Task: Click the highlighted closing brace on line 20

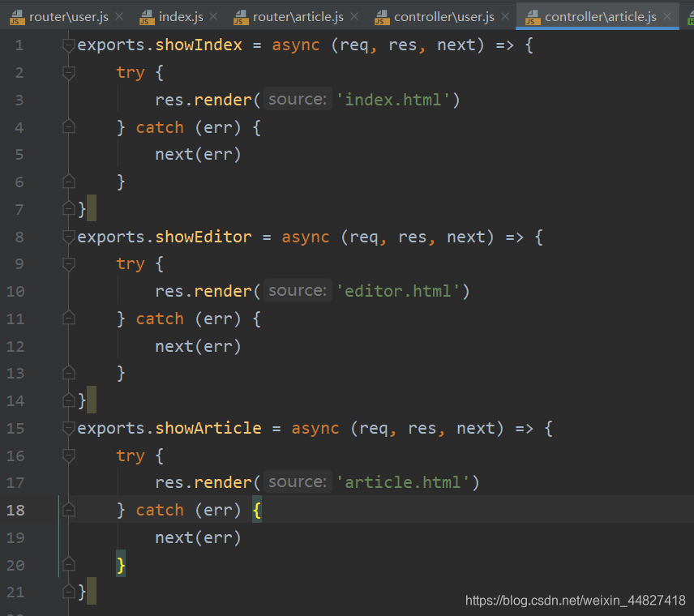Action: point(121,565)
